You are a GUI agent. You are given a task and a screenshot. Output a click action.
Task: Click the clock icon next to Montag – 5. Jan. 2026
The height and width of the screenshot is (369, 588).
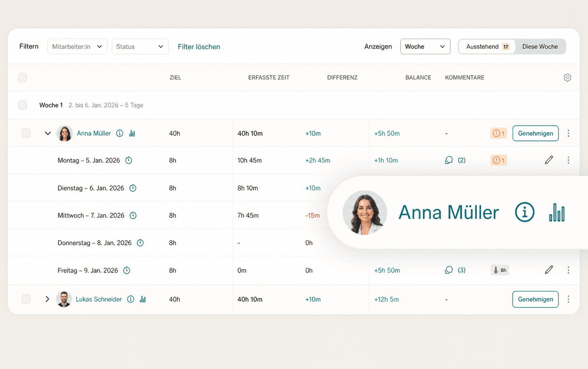click(129, 160)
